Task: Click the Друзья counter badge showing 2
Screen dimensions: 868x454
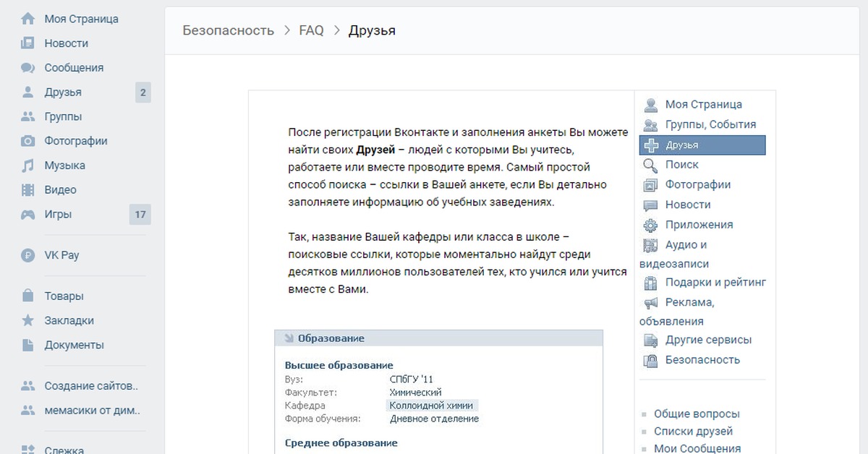Action: (x=143, y=93)
